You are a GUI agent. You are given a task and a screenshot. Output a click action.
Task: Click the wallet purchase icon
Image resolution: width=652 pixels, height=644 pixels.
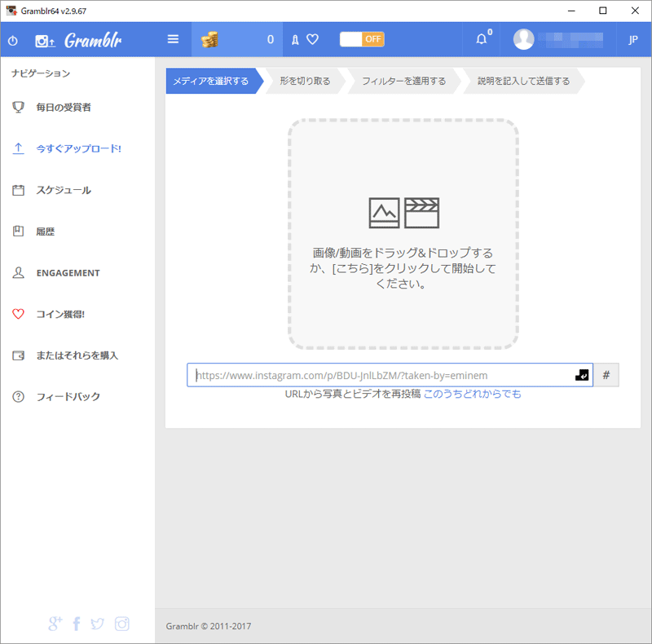[18, 355]
